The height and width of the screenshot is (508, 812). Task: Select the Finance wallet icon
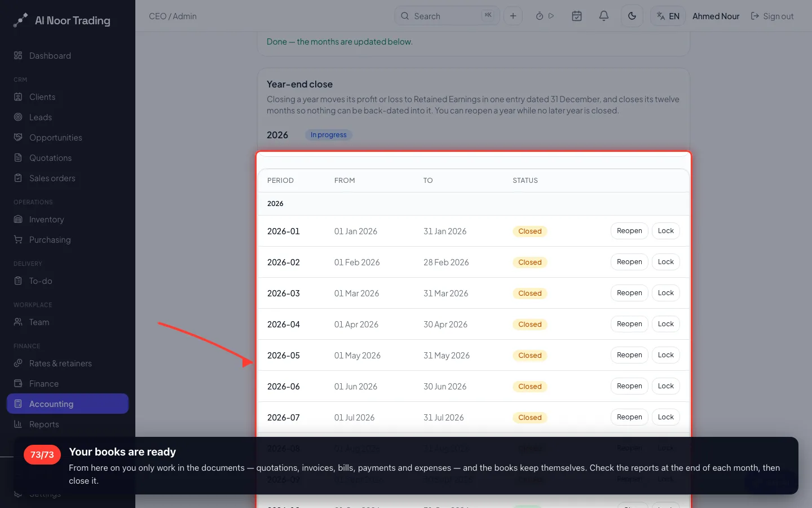(18, 383)
